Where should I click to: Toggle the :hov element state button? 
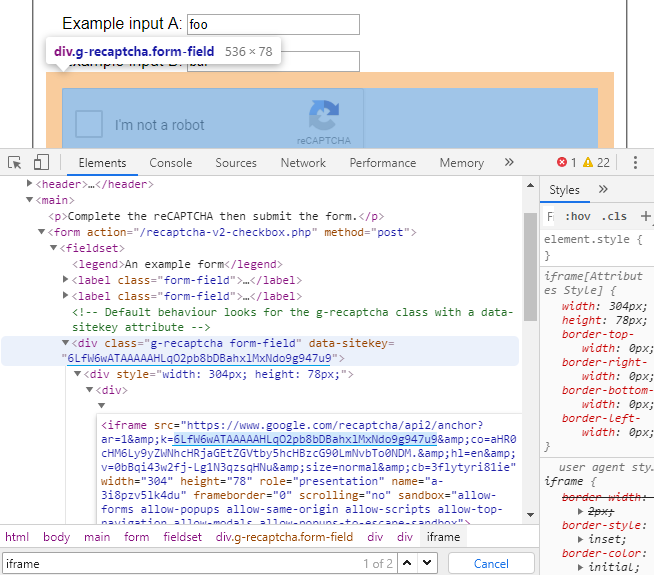(x=577, y=216)
